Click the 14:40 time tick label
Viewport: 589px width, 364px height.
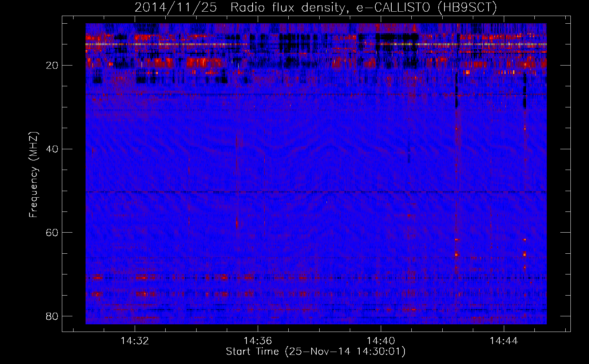[x=381, y=341]
